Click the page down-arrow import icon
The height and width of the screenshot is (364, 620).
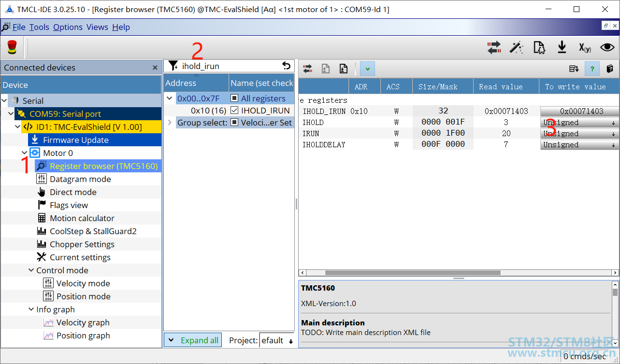(343, 69)
